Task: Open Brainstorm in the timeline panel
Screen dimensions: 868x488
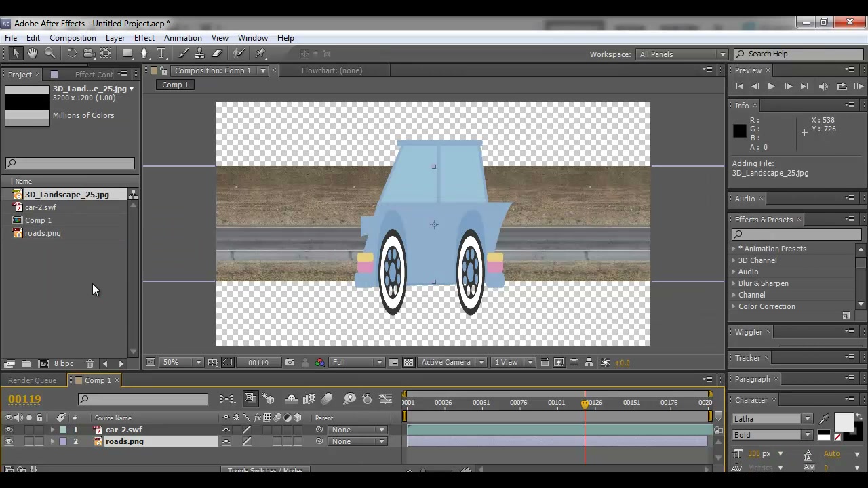Action: [350, 399]
